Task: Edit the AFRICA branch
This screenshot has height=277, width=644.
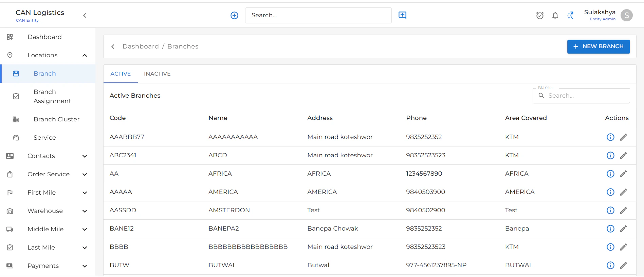Action: 623,174
